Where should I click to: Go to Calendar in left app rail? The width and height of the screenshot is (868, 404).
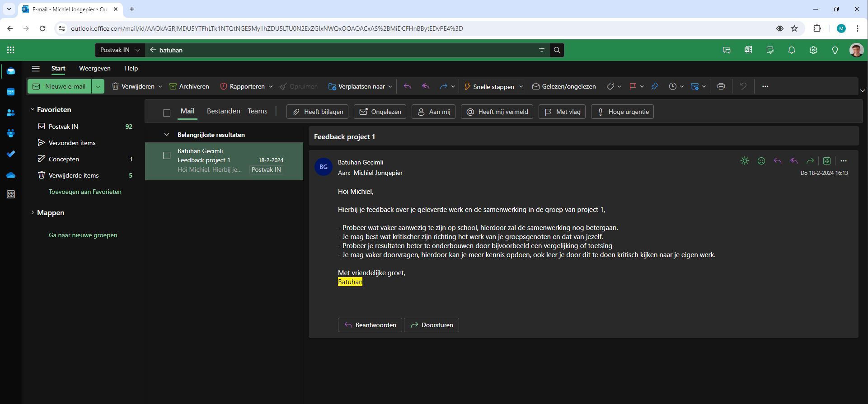[x=11, y=92]
